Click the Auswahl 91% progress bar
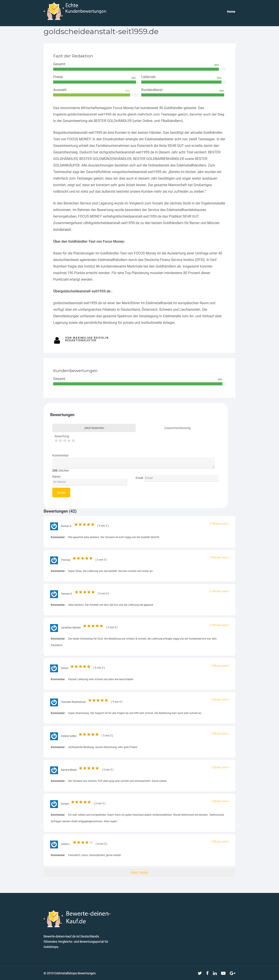The image size is (279, 980). pyautogui.click(x=95, y=95)
